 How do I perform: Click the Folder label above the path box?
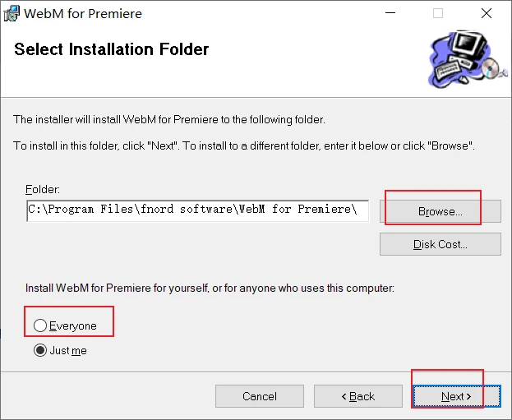click(43, 190)
